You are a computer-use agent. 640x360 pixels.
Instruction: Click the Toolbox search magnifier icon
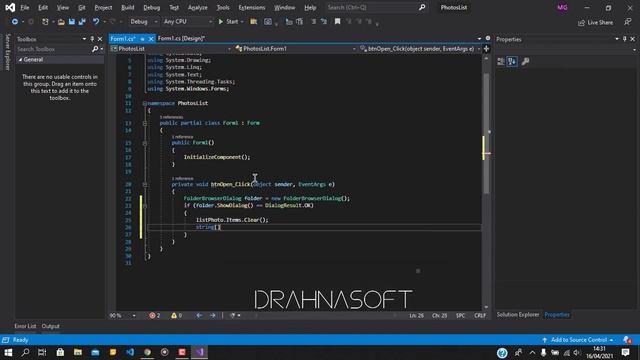[95, 49]
